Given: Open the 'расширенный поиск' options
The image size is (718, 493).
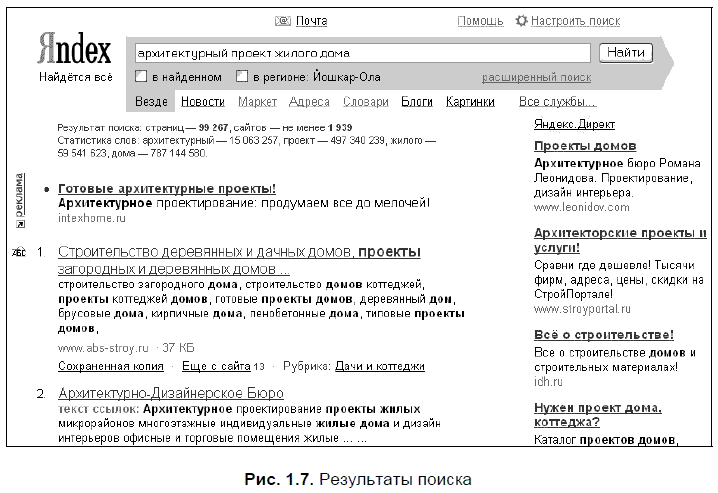Looking at the screenshot, I should point(536,77).
